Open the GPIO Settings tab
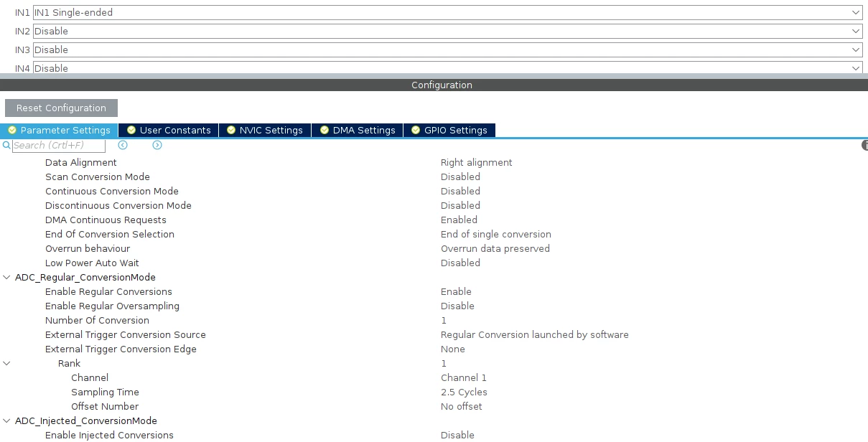The width and height of the screenshot is (868, 442). click(449, 130)
